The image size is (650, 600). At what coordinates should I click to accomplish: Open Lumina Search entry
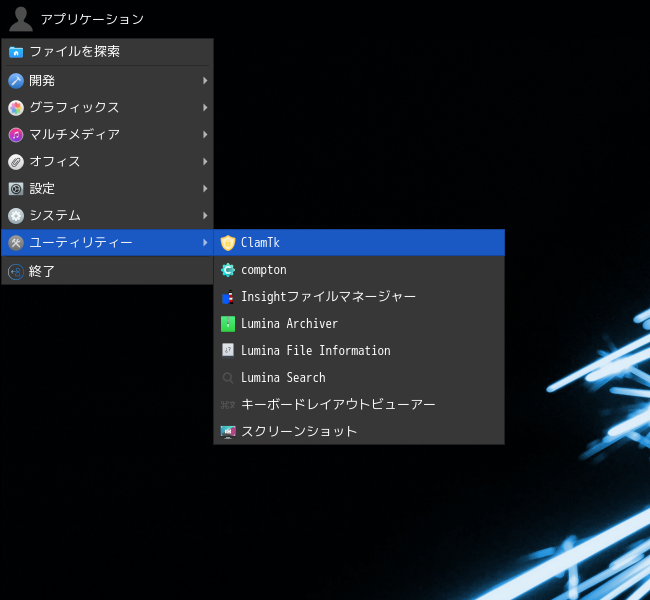(x=359, y=378)
